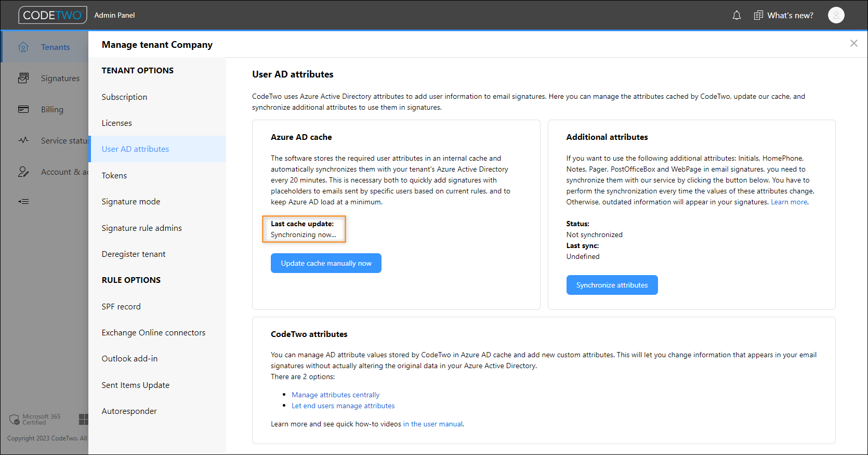Open the user profile avatar

coord(836,16)
